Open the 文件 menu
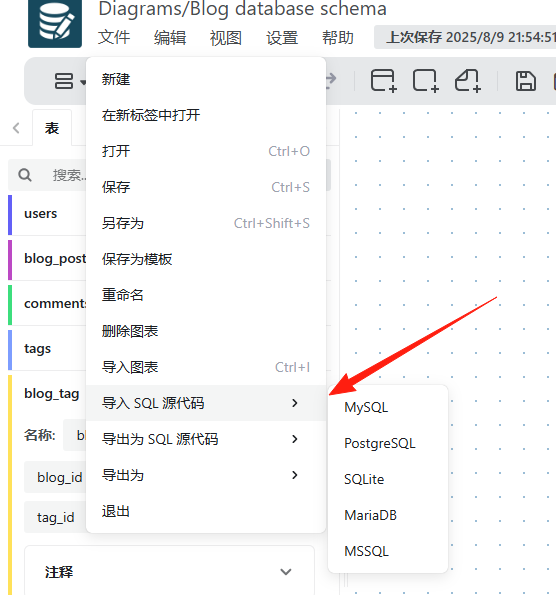The image size is (556, 595). point(114,38)
